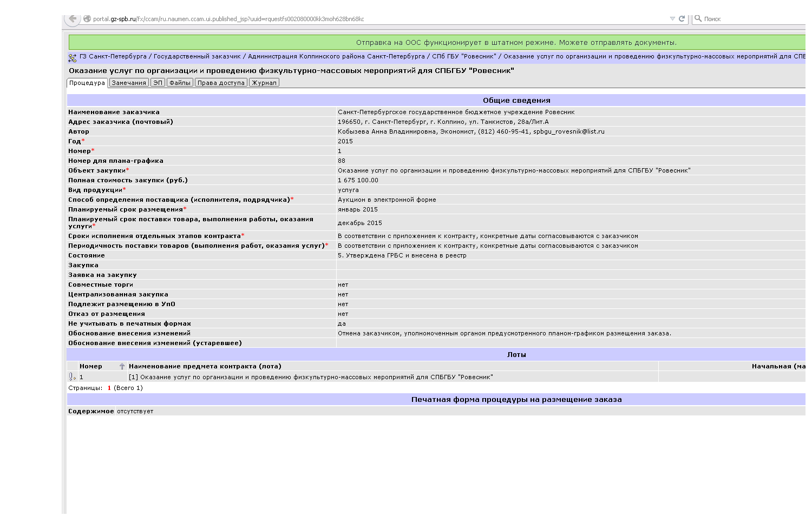Click the site identity globe icon
The height and width of the screenshot is (529, 812).
87,19
